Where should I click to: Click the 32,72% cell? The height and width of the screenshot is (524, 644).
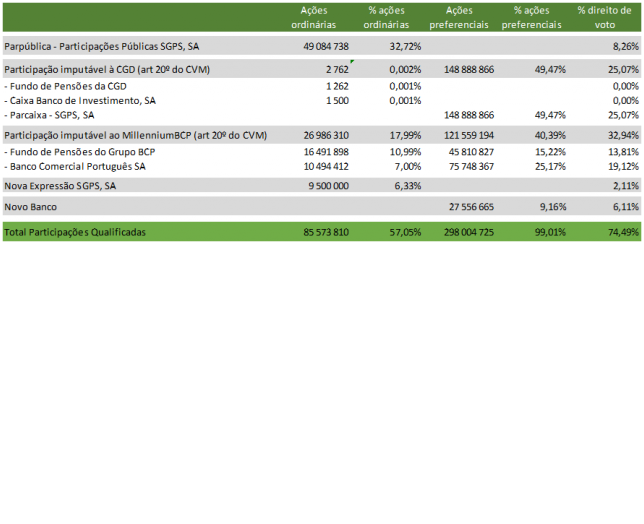tap(405, 46)
